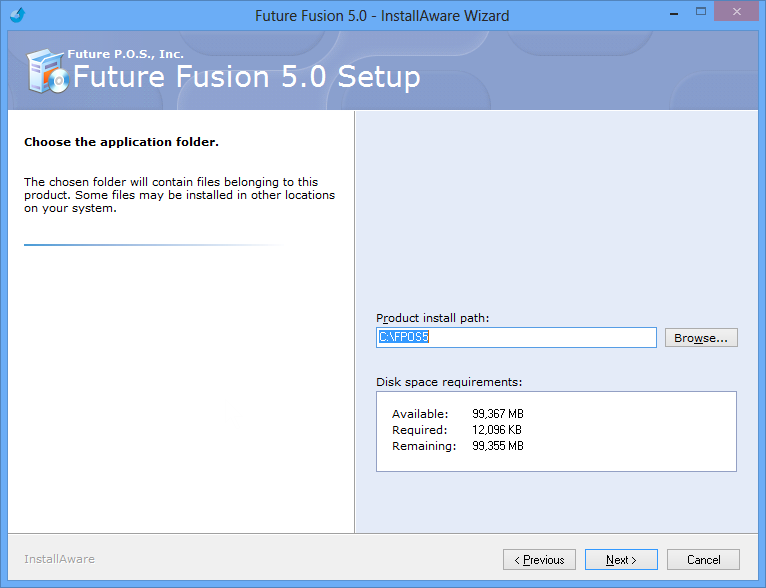Return to the Previous page
766x588 pixels.
coord(539,560)
